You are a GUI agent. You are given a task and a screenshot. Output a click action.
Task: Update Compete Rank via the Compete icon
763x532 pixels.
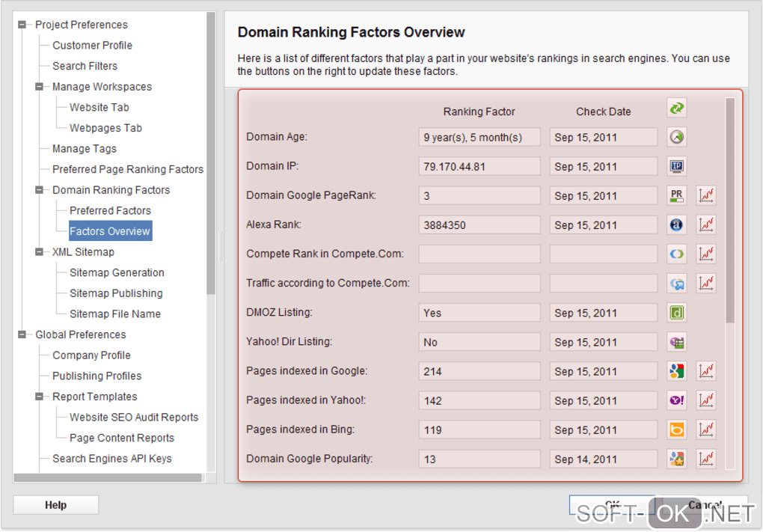coord(676,254)
